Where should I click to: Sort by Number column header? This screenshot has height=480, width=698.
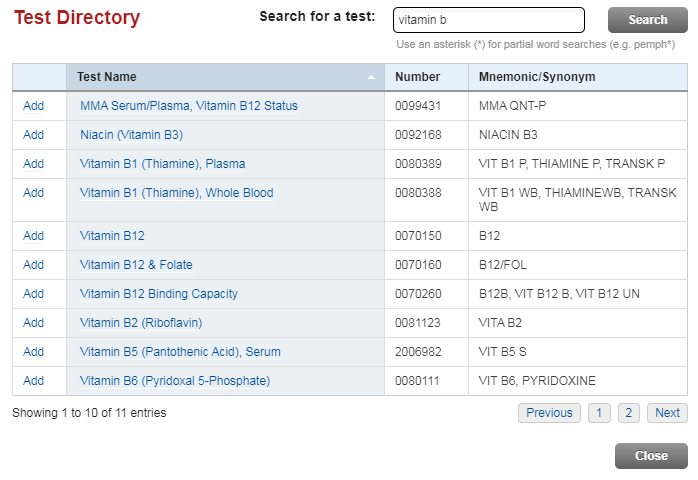click(418, 77)
